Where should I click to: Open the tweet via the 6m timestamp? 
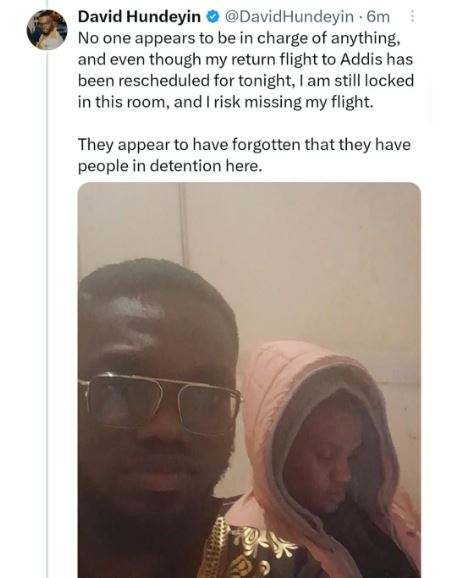click(x=378, y=17)
